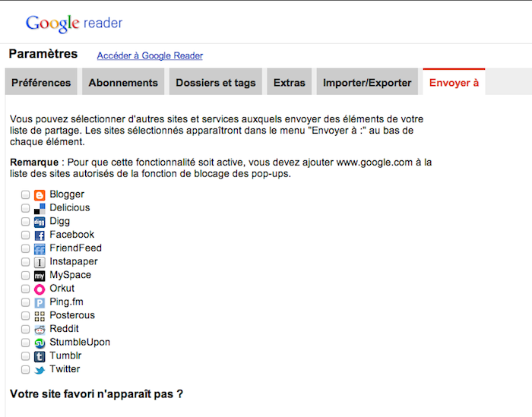This screenshot has width=532, height=417.
Task: Switch to the Préférences tab
Action: click(41, 83)
